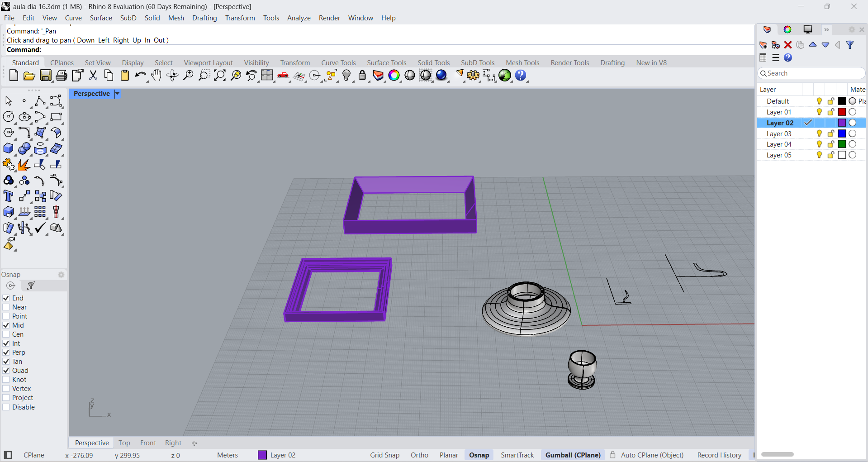Click the Lock objects padlock icon
Image resolution: width=868 pixels, height=462 pixels.
[362, 76]
